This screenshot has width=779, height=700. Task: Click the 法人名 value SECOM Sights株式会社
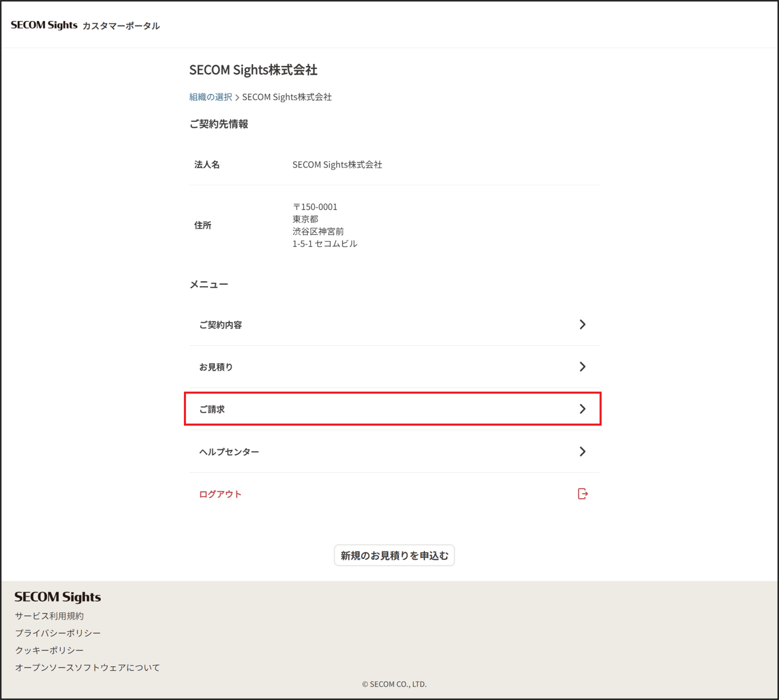click(337, 164)
